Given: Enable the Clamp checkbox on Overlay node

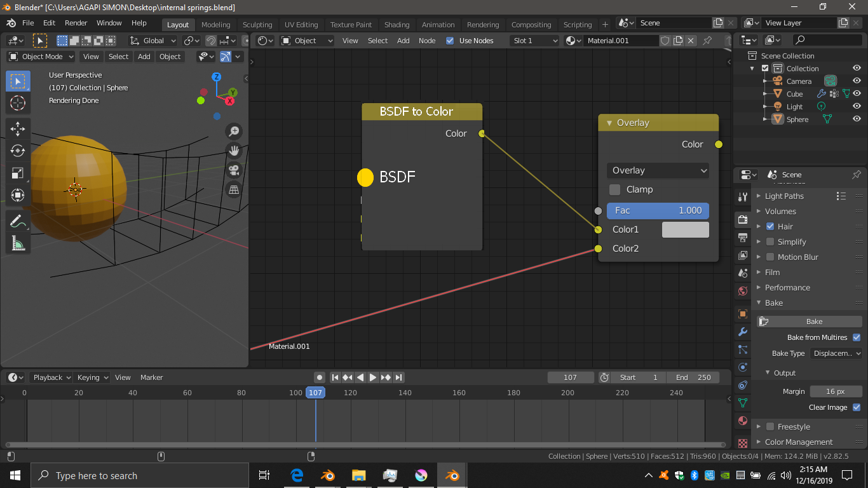Looking at the screenshot, I should (614, 189).
